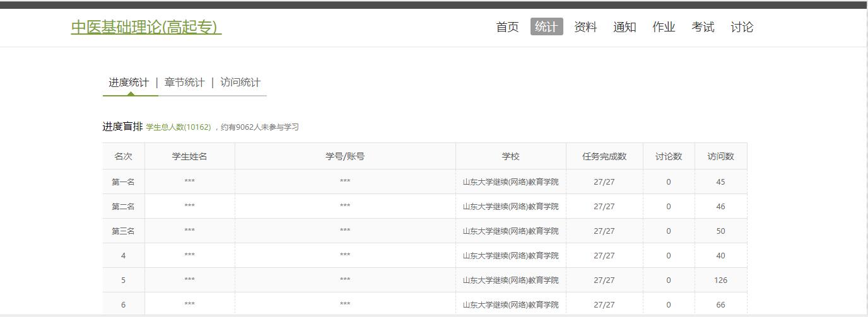Navigate to the 考试 section
The image size is (868, 317).
(x=703, y=27)
